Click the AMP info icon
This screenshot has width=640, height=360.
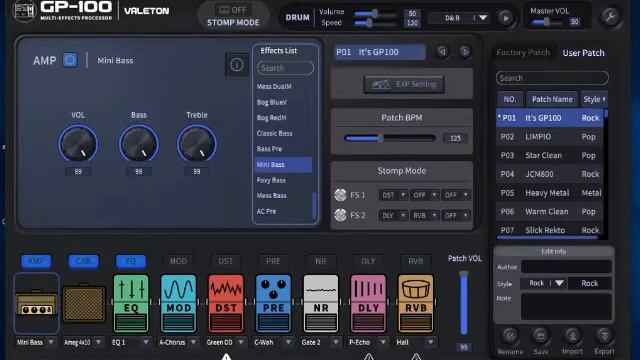click(237, 64)
